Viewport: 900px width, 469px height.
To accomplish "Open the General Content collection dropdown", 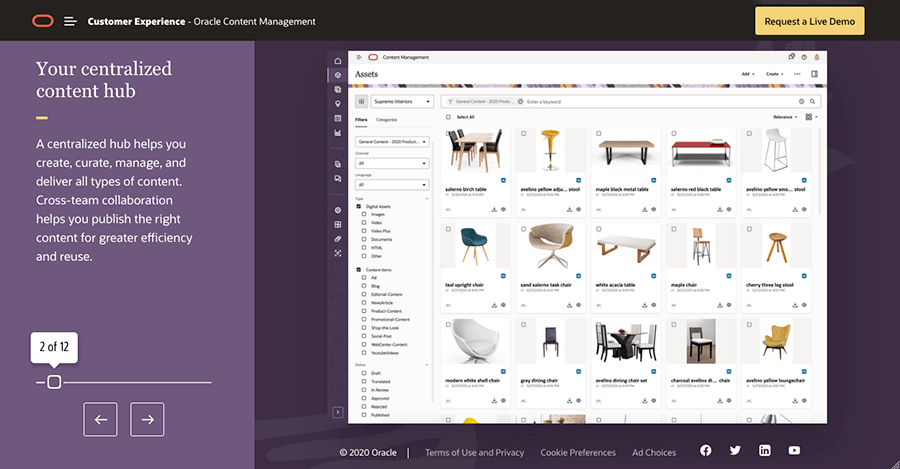I will click(x=392, y=142).
